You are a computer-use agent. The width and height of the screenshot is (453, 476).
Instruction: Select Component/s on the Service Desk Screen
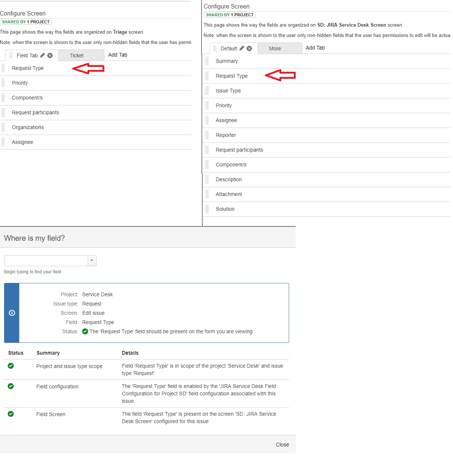(326, 165)
